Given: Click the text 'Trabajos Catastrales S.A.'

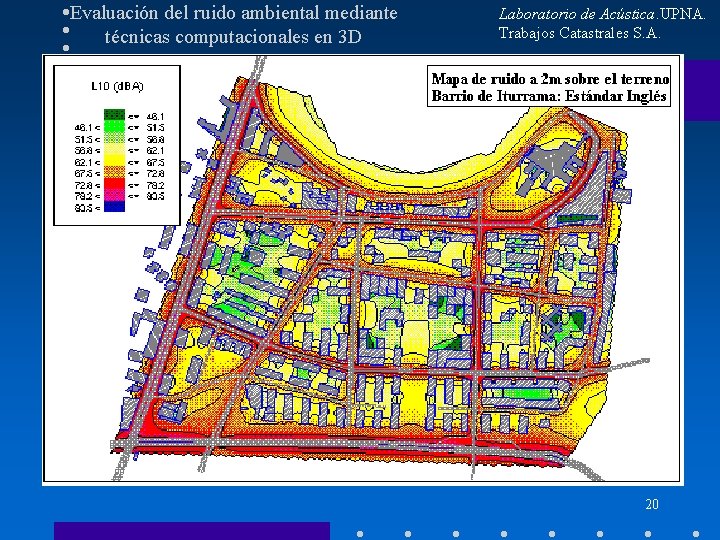Looking at the screenshot, I should (x=579, y=33).
